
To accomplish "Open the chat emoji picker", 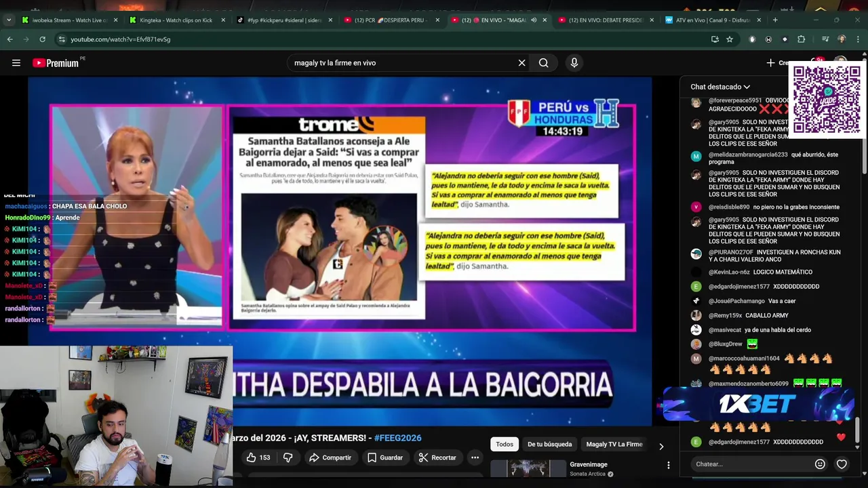I will (820, 464).
